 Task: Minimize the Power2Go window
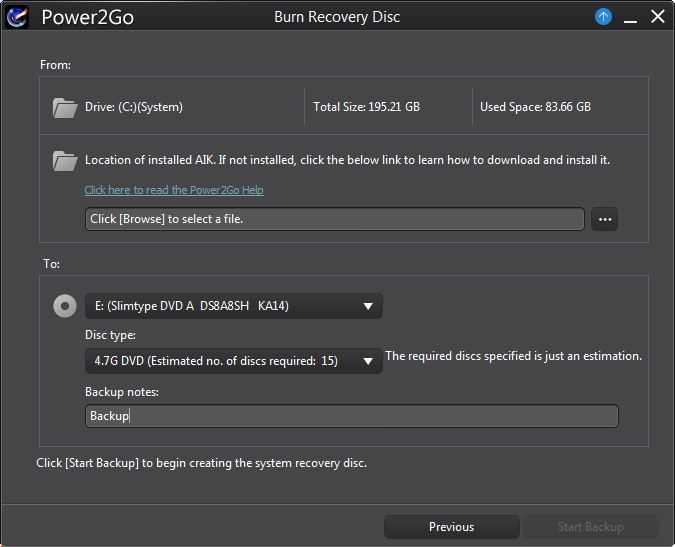pos(630,17)
